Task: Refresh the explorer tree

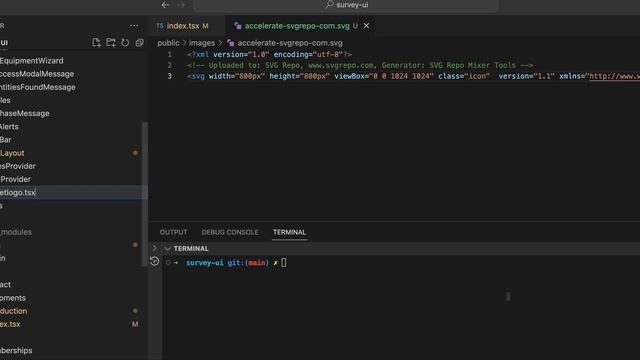Action: [125, 43]
